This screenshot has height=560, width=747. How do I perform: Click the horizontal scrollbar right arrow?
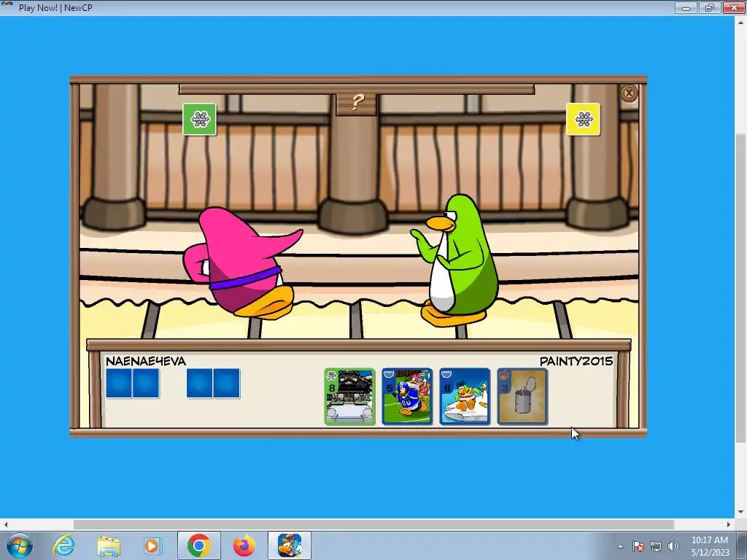click(x=729, y=524)
